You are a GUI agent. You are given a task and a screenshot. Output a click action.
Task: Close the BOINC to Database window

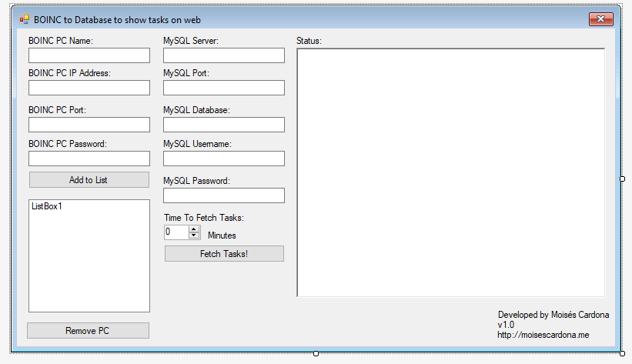[601, 19]
